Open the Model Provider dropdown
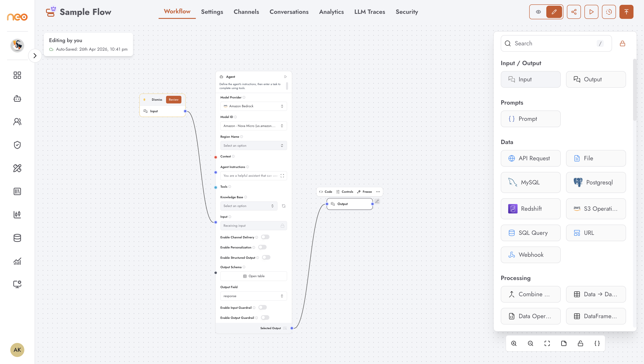This screenshot has width=644, height=364. 253,106
